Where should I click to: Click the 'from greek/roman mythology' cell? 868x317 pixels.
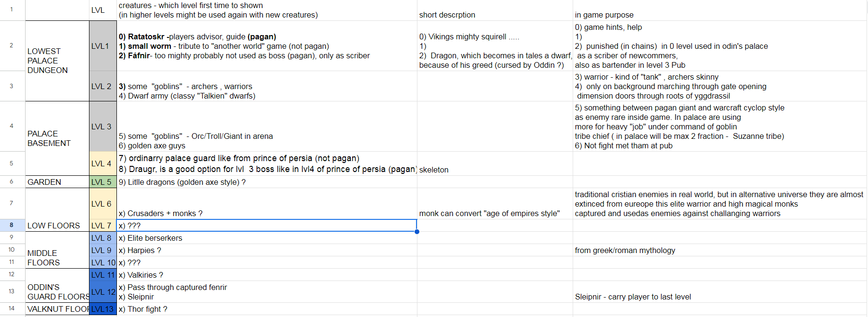coord(719,250)
